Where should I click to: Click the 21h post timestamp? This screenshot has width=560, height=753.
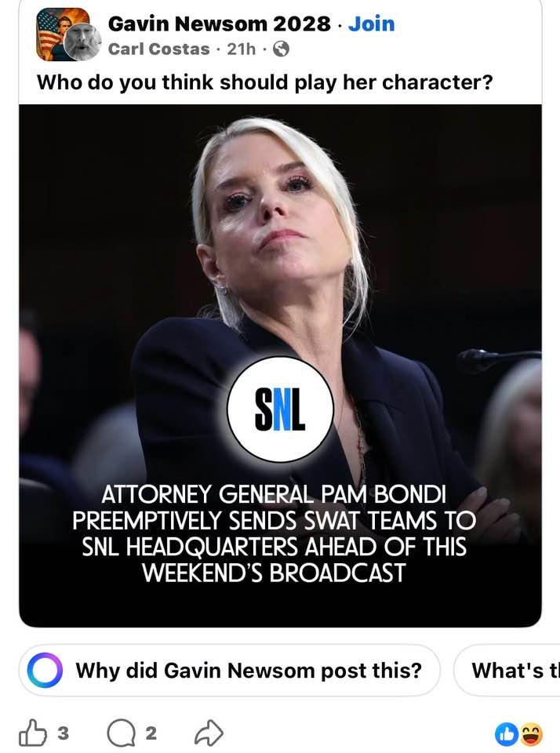(x=241, y=49)
